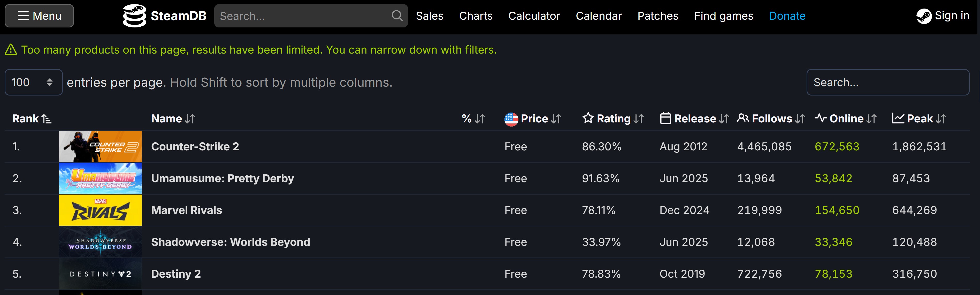Open the Destiny 2 game link
The image size is (980, 295).
tap(176, 274)
